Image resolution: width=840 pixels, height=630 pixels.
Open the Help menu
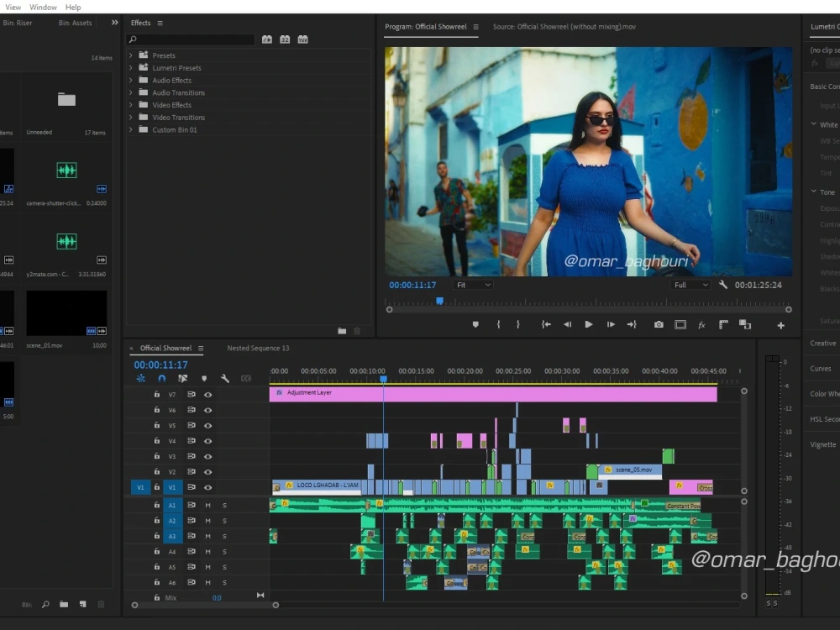point(73,7)
